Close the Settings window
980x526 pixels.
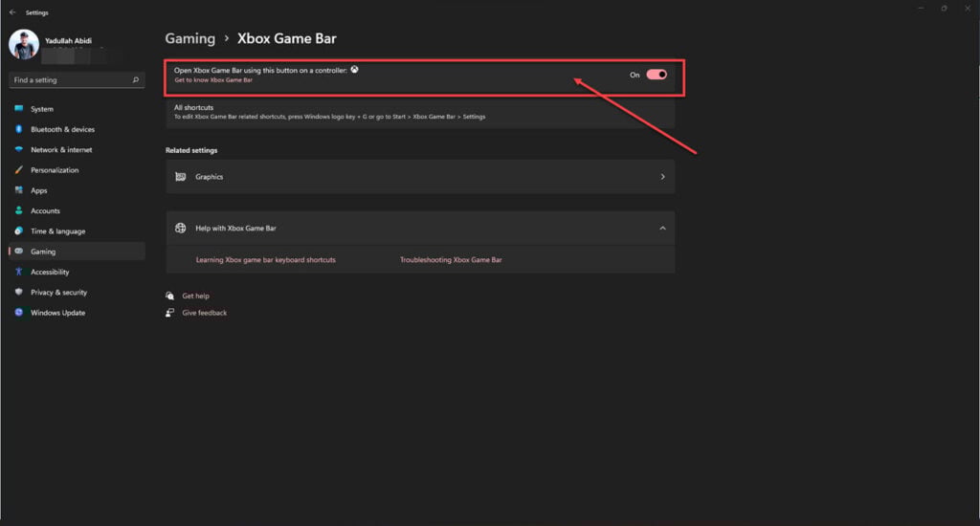pos(968,8)
